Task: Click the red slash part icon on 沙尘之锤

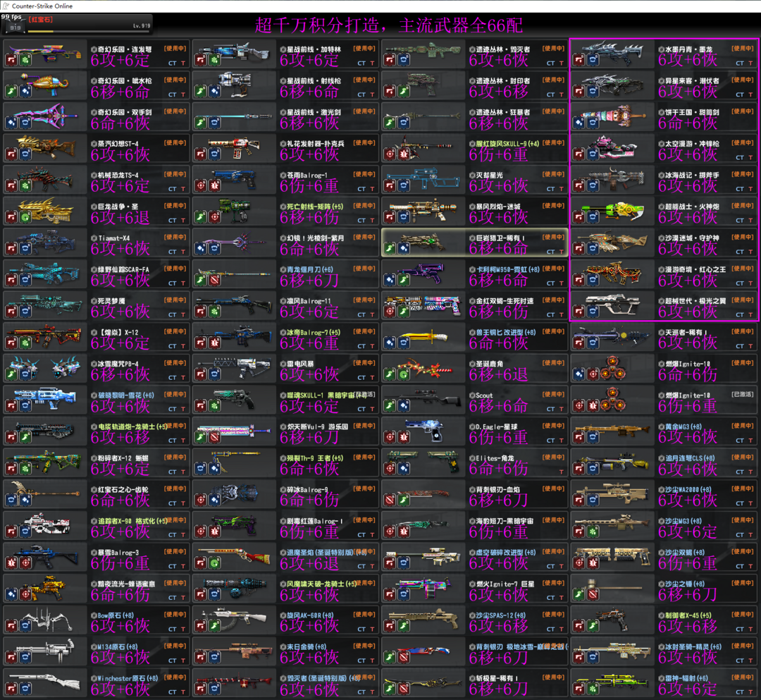Action: (x=593, y=595)
